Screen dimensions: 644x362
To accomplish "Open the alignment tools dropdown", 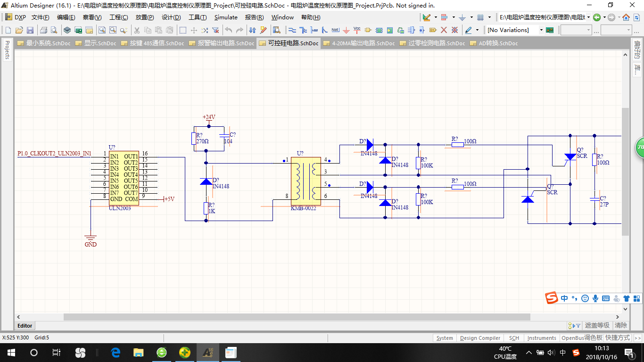I will 453,17.
